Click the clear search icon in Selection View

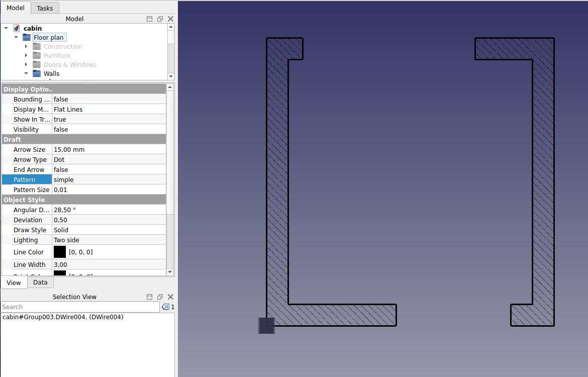(x=165, y=307)
